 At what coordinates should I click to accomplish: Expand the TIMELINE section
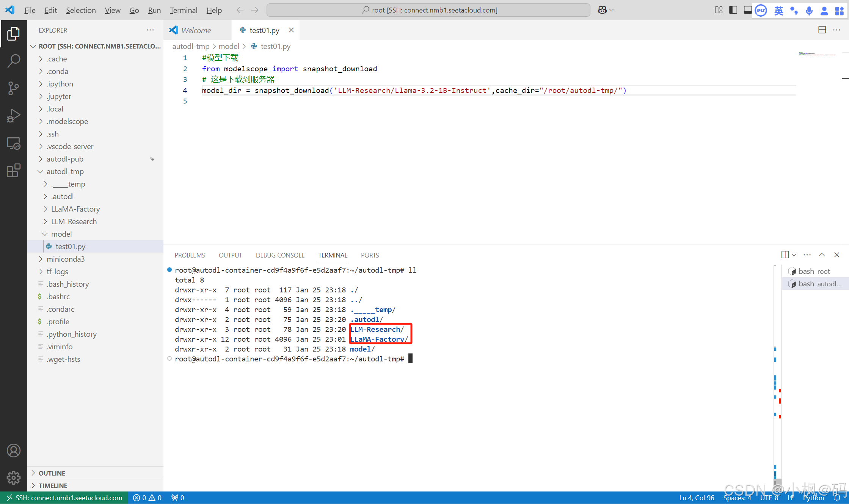tap(96, 485)
